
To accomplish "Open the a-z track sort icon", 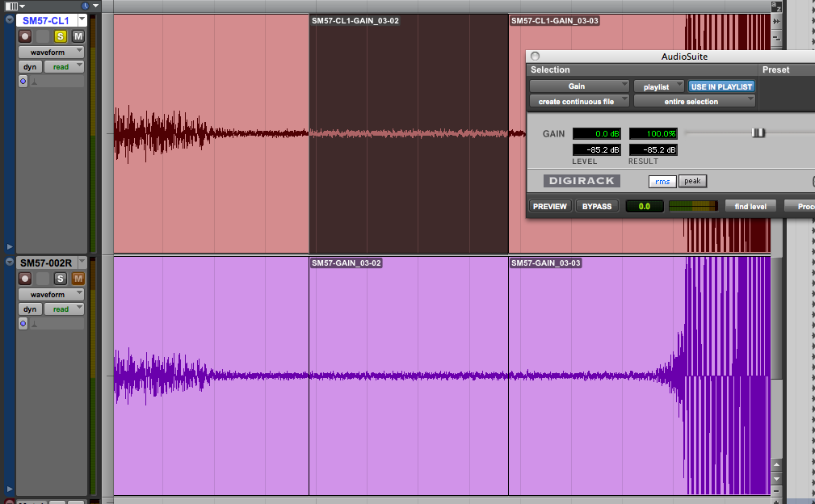I will tap(776, 6).
